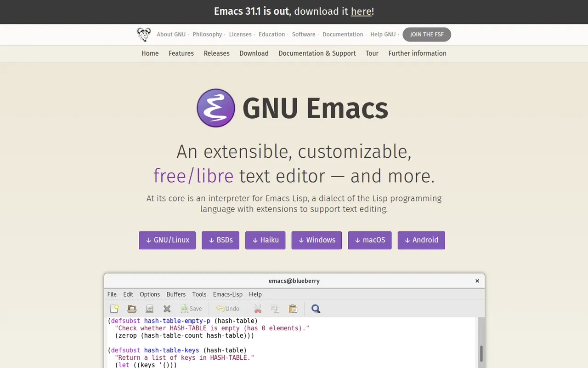Open the Buffers menu in Emacs window
This screenshot has height=368, width=588.
tap(176, 294)
